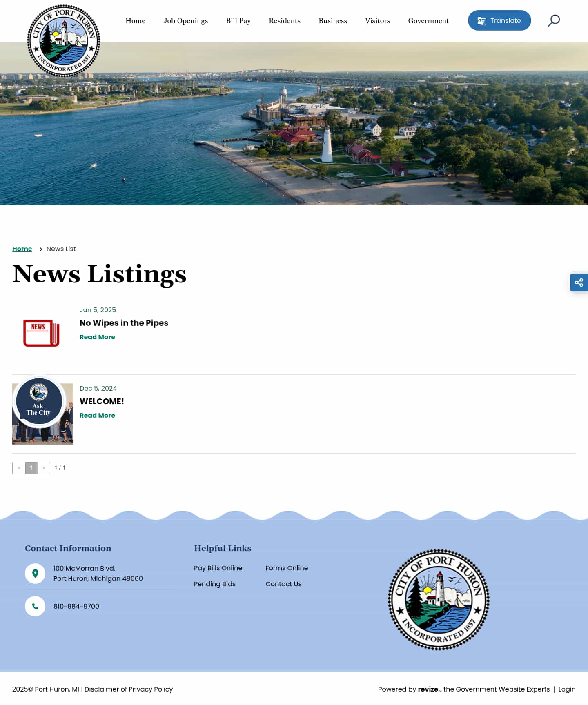Image resolution: width=588 pixels, height=705 pixels.
Task: Click the footer City of Port Huron seal
Action: pyautogui.click(x=439, y=600)
